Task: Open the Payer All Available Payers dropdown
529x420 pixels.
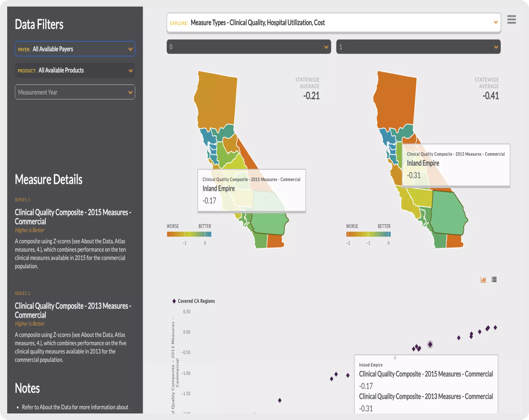Action: [75, 49]
